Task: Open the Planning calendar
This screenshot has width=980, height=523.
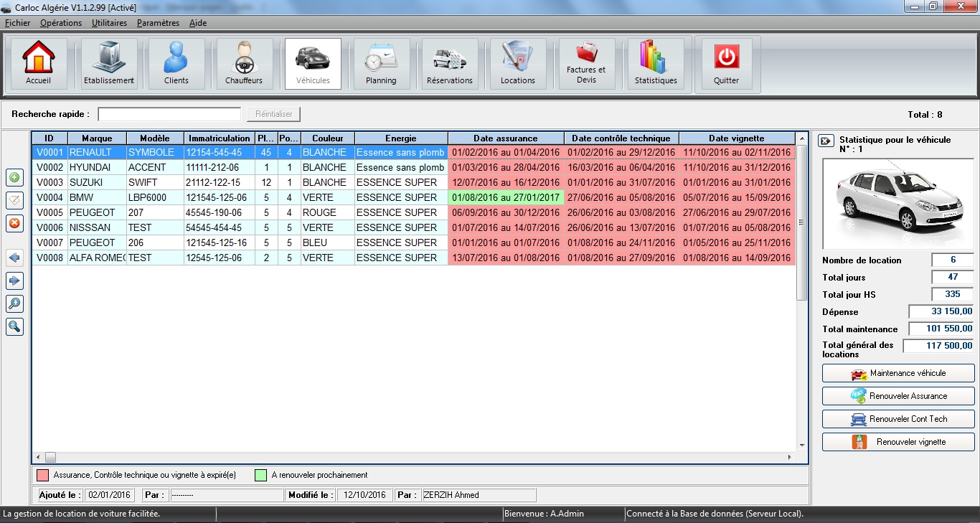Action: click(x=381, y=64)
